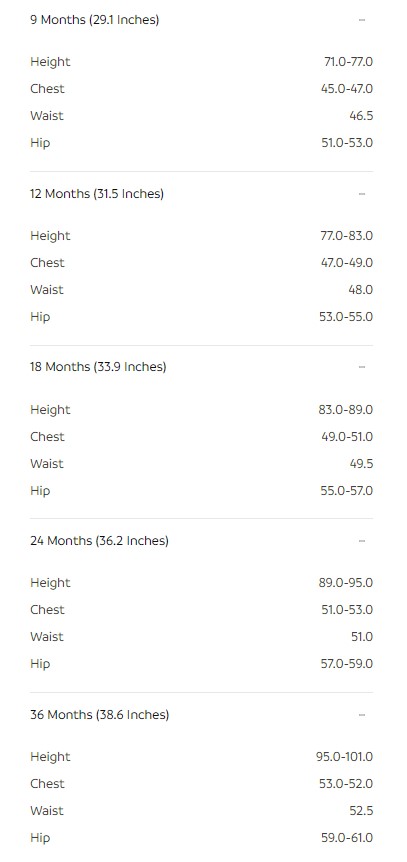Click the 18 Months (33.9 Inches) header
The width and height of the screenshot is (407, 862).
[x=98, y=367]
